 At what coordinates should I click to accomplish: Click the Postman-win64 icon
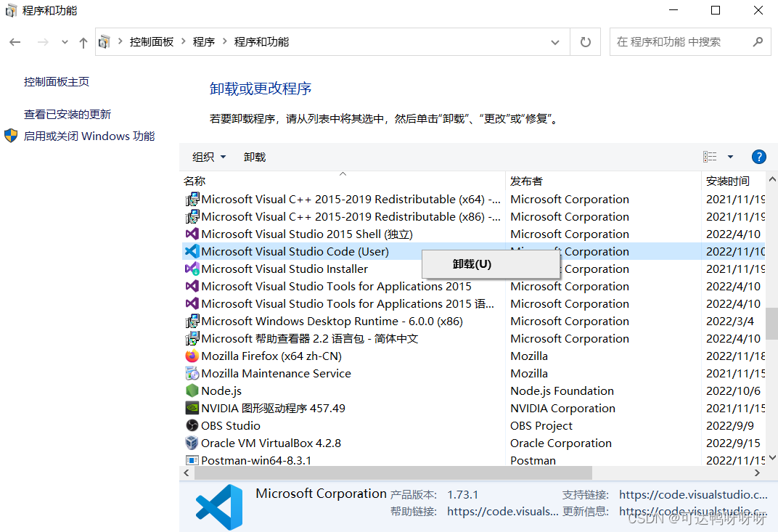coord(192,460)
